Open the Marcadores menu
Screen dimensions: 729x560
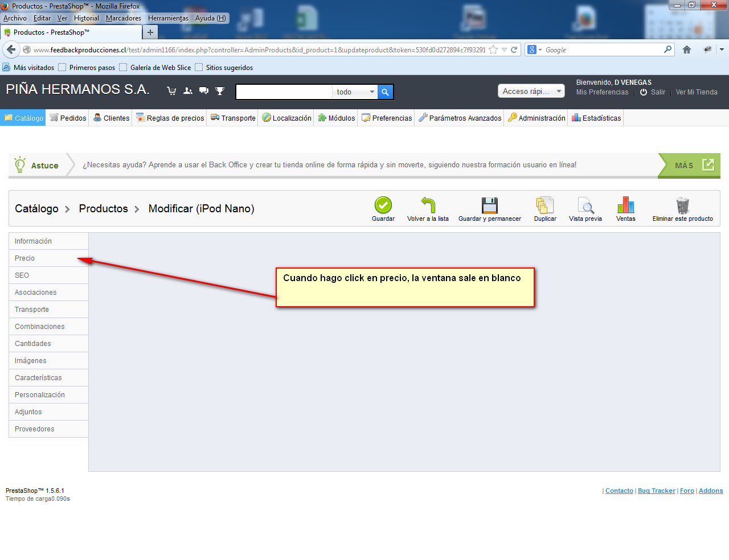124,18
